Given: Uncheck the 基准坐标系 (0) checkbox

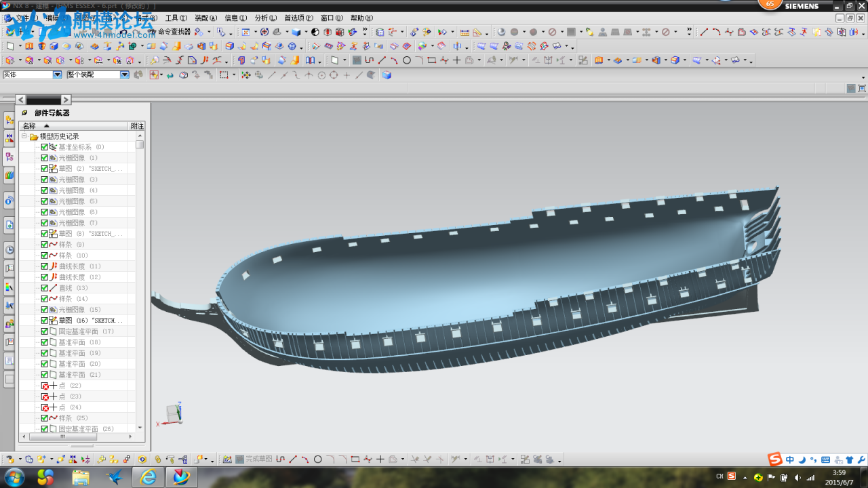Looking at the screenshot, I should tap(44, 147).
